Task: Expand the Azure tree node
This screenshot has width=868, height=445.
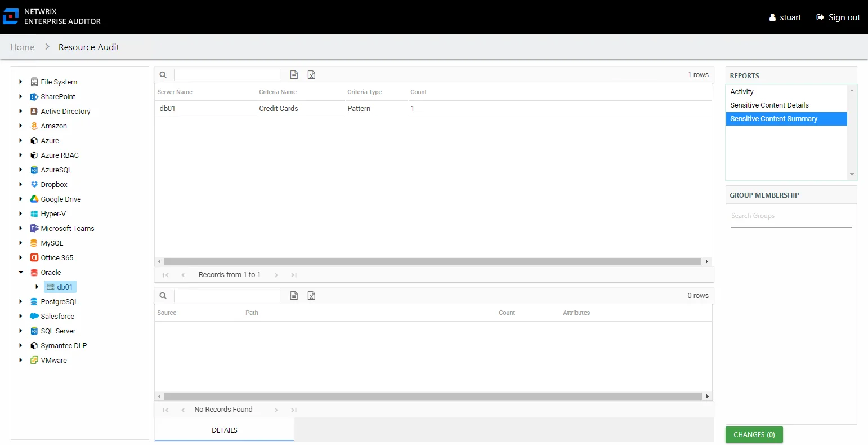Action: pyautogui.click(x=21, y=140)
